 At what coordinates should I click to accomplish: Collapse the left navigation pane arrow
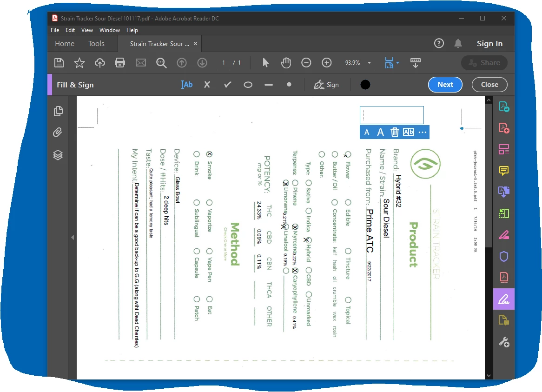pyautogui.click(x=73, y=238)
